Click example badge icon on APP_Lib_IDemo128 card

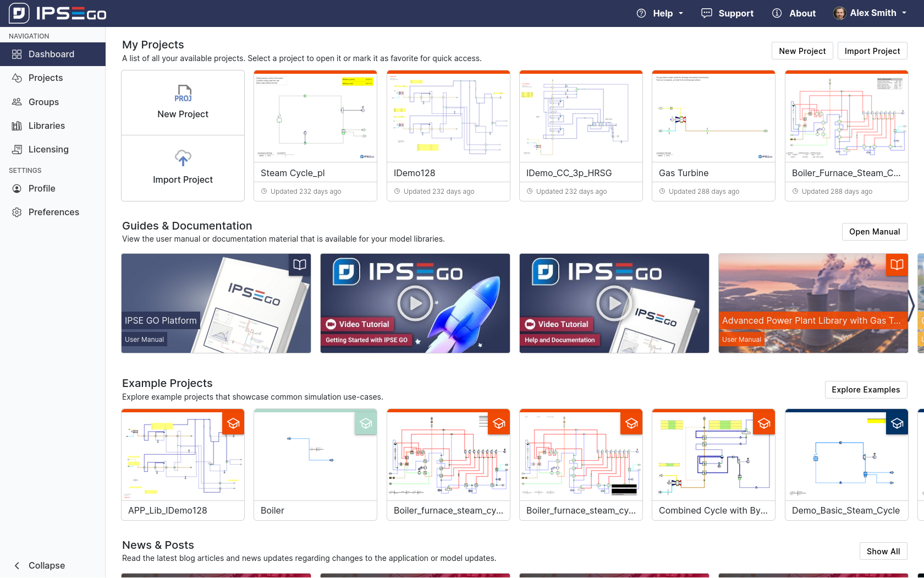tap(233, 423)
